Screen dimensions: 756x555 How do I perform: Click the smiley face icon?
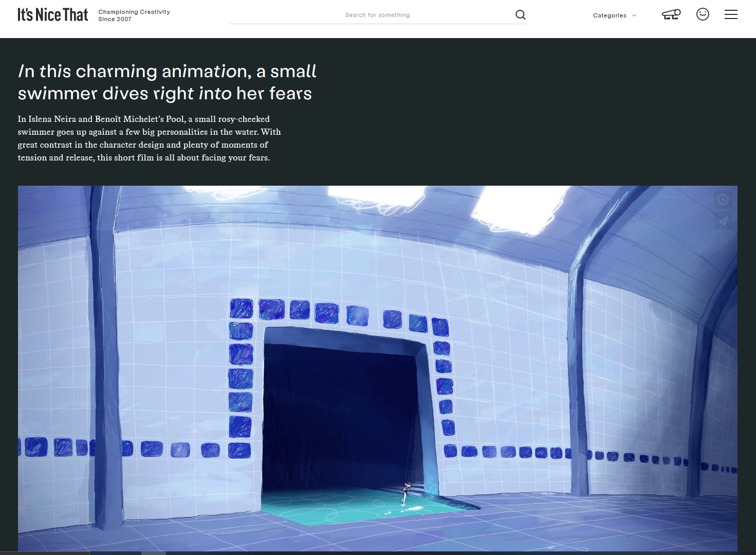point(703,14)
